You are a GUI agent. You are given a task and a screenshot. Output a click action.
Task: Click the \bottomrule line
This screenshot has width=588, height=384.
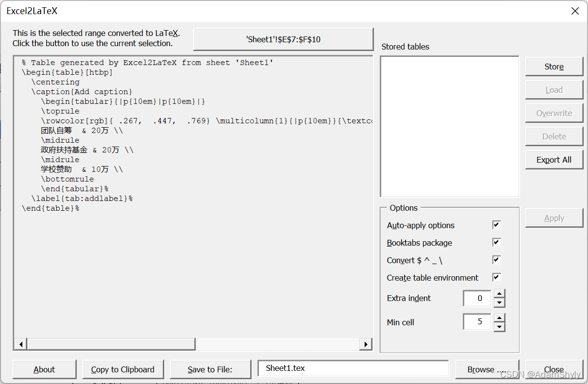(67, 179)
